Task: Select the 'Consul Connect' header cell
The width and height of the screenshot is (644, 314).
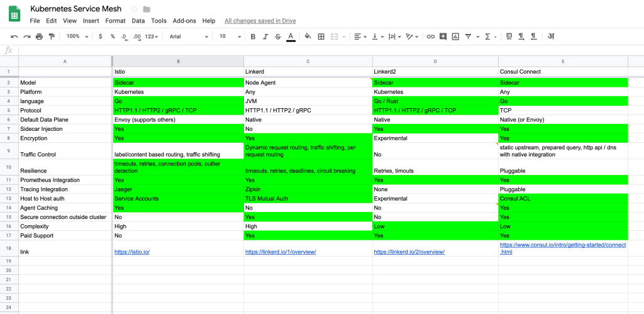Action: tap(563, 72)
